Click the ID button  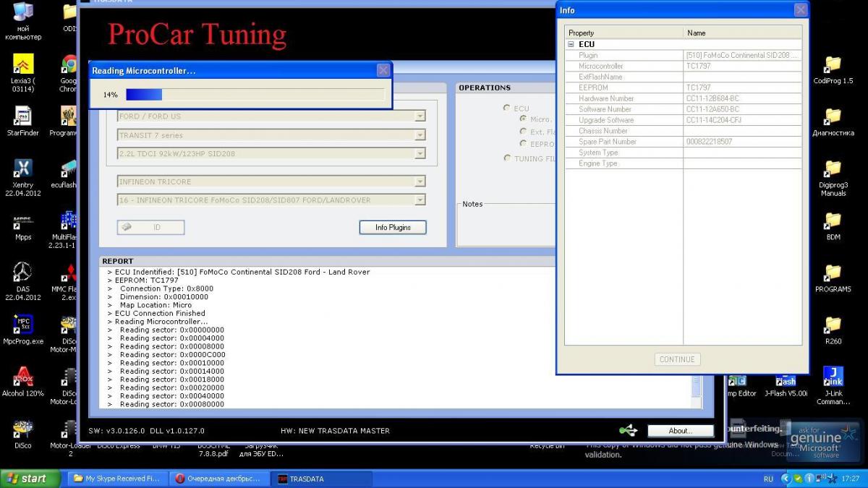click(150, 227)
